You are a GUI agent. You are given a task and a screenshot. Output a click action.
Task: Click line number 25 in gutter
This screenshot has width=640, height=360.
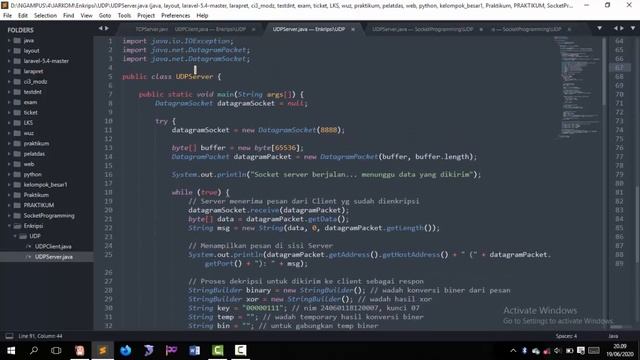(x=108, y=254)
